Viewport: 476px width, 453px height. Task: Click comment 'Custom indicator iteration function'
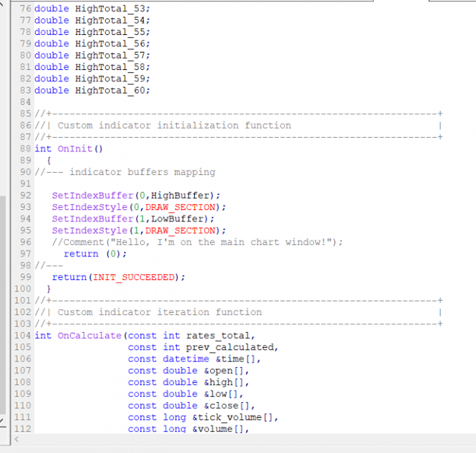[x=160, y=312]
